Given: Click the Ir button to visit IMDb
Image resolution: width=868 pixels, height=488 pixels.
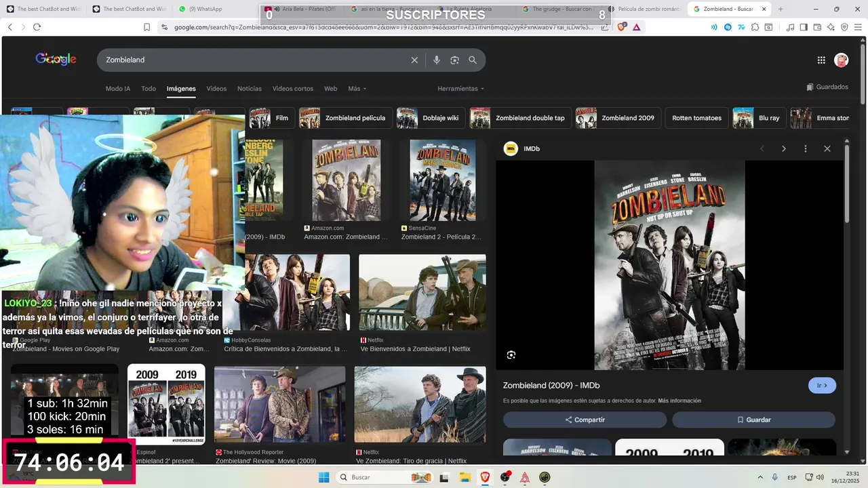Looking at the screenshot, I should click(x=822, y=386).
